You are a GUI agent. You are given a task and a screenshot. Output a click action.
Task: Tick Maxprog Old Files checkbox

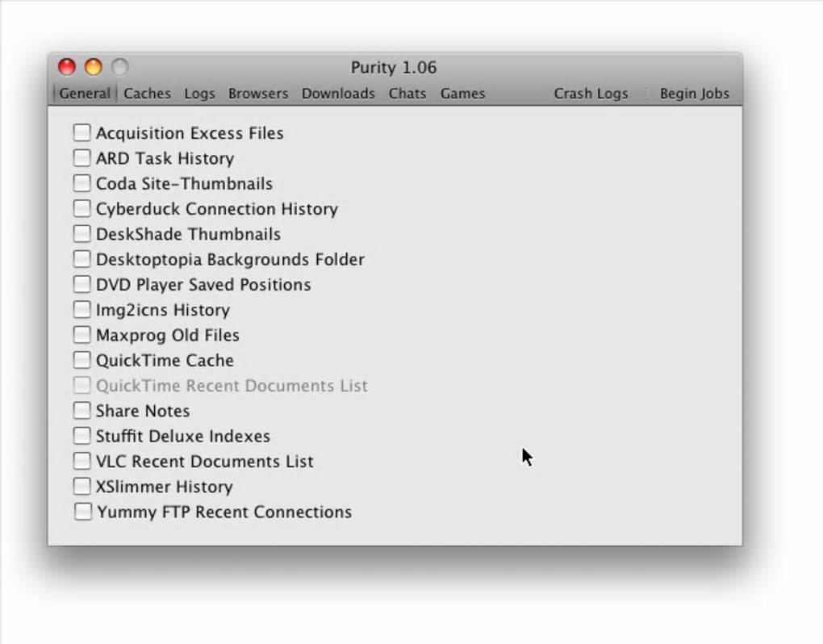[81, 334]
